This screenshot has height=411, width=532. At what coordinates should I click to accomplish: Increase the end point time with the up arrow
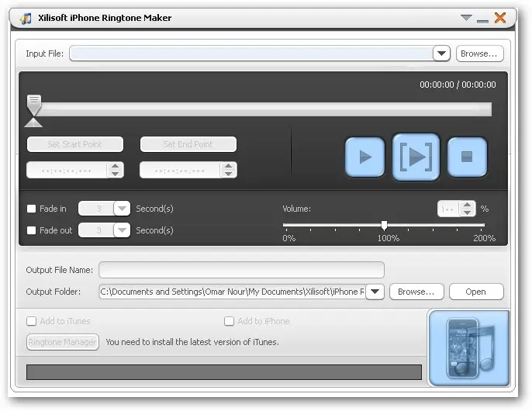pos(228,166)
